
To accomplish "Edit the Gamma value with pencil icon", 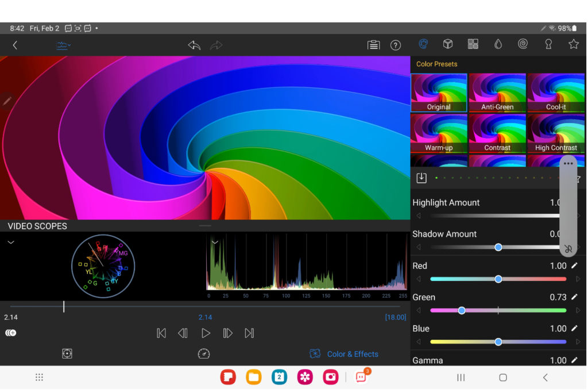I will [574, 360].
